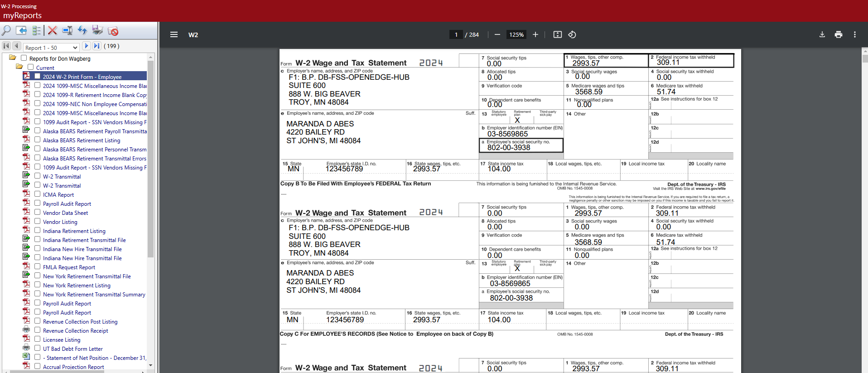The image size is (868, 373).
Task: Click printer icon beside Revenue Collection Receipt
Action: pyautogui.click(x=27, y=330)
